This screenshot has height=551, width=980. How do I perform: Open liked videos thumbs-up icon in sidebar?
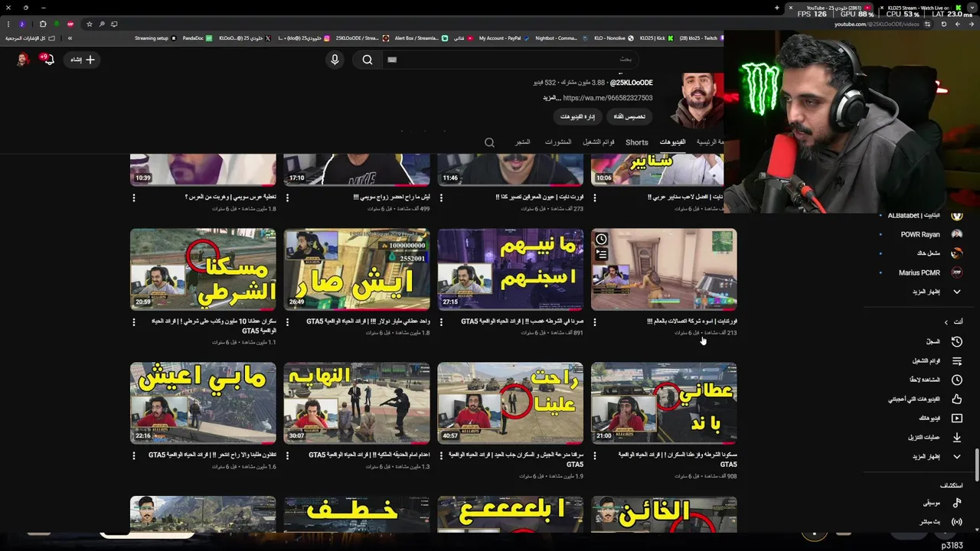(956, 399)
